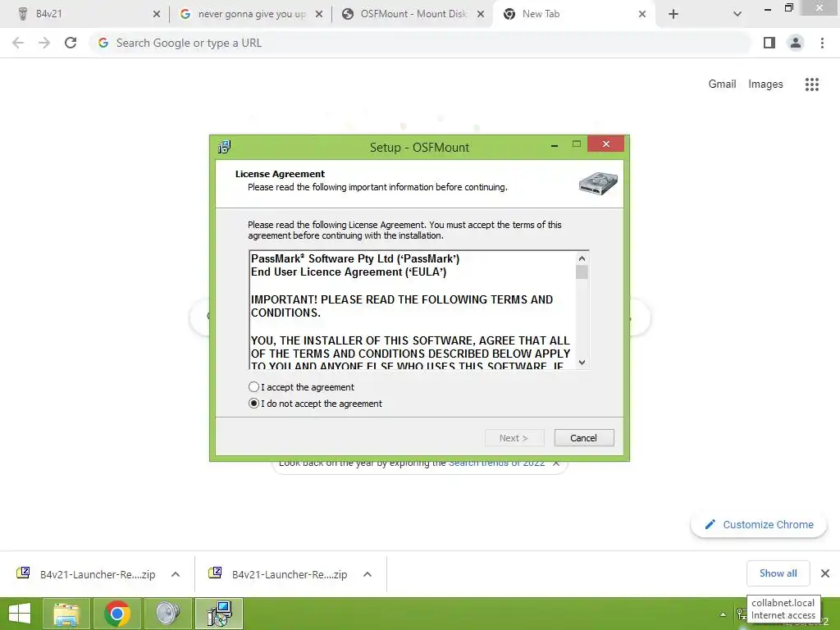Click the second zip file icon in downloads bar
The image size is (840, 630).
coord(215,573)
